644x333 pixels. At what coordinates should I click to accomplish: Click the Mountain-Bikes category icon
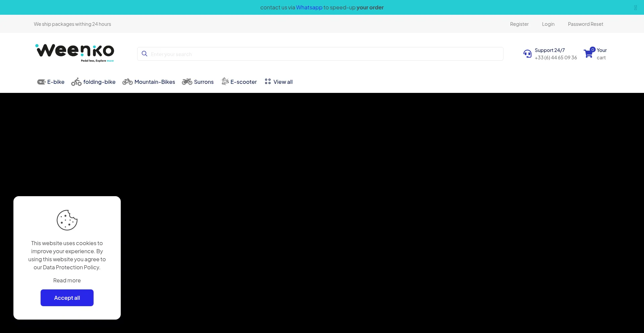tap(127, 82)
